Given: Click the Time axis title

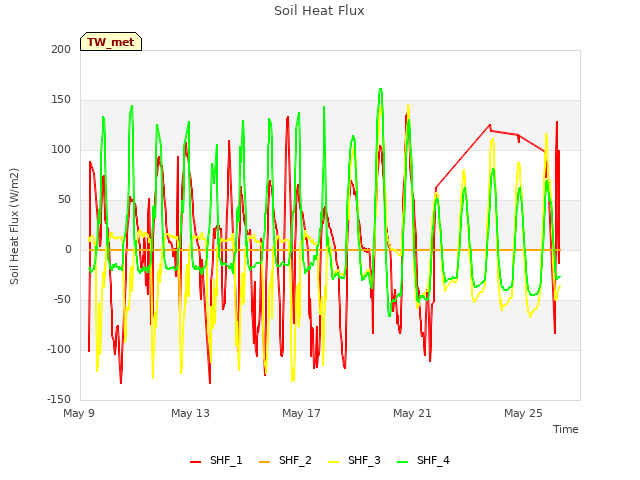Looking at the screenshot, I should pos(565,429).
